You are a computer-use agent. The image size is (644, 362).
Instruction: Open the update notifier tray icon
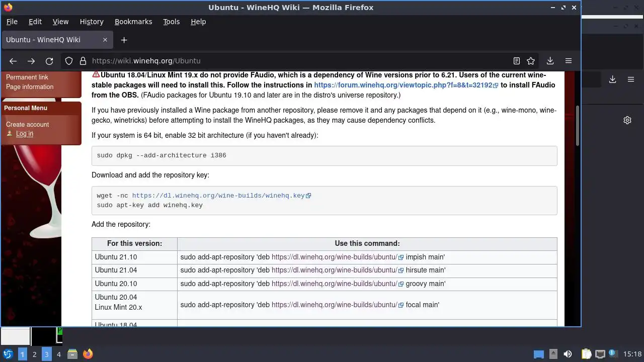click(x=613, y=354)
